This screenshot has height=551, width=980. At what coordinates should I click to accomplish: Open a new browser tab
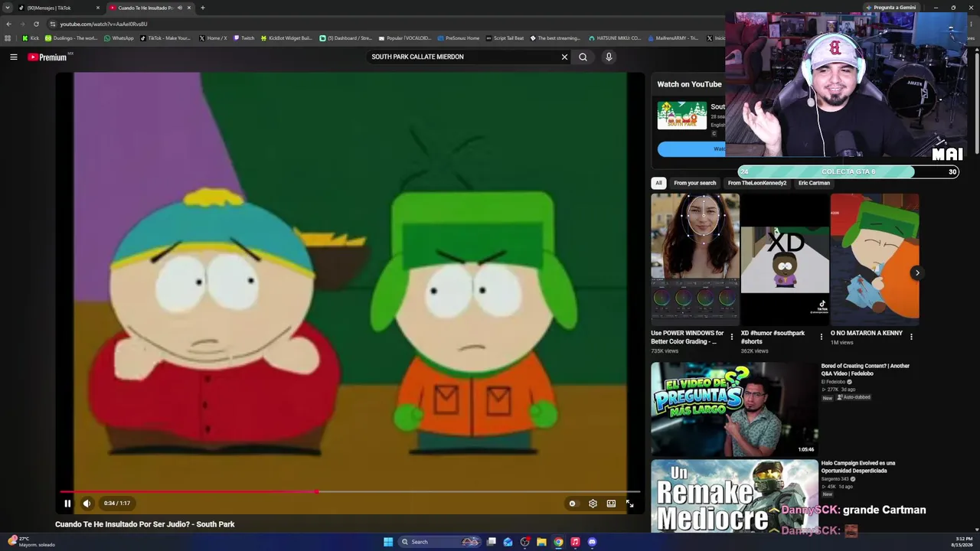(x=203, y=8)
